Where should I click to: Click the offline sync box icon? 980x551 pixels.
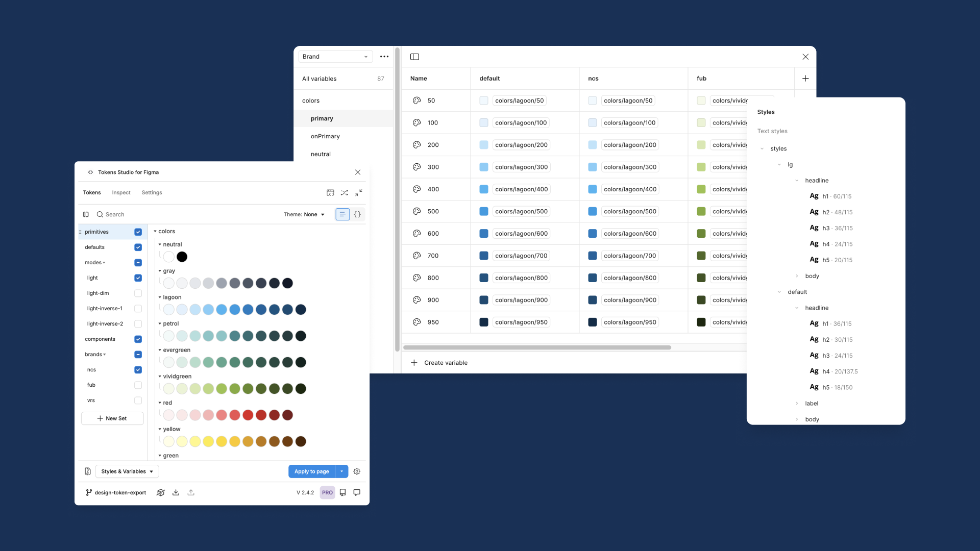click(161, 493)
